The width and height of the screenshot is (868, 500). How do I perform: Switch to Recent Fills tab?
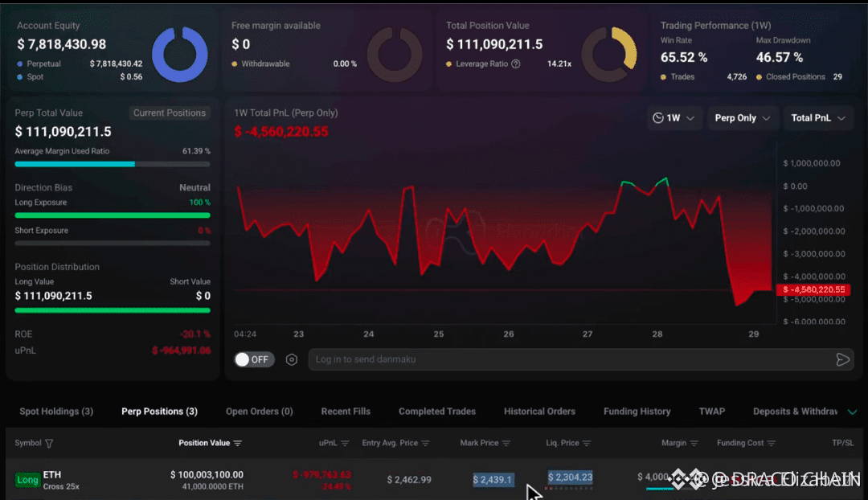346,412
